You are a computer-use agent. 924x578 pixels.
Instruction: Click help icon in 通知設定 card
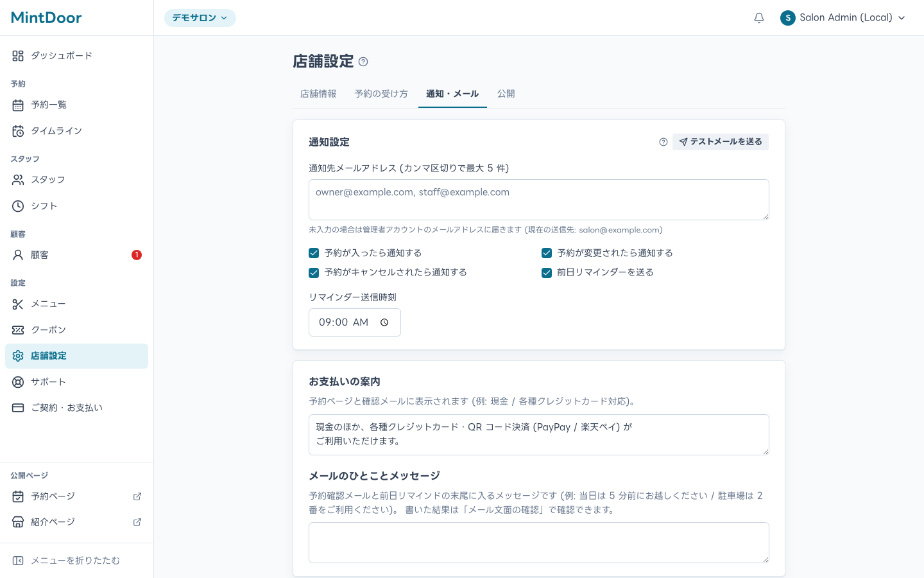click(x=663, y=142)
